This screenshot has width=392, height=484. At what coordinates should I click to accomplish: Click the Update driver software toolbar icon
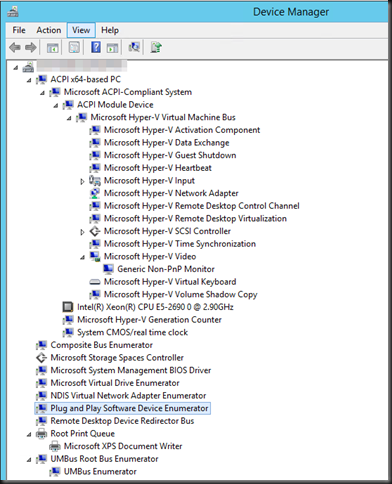(156, 48)
